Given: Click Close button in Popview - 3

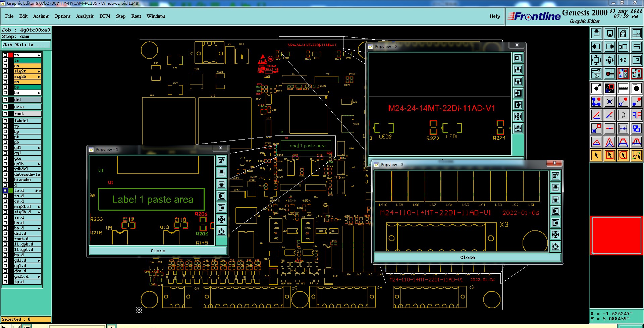Looking at the screenshot, I should click(468, 257).
